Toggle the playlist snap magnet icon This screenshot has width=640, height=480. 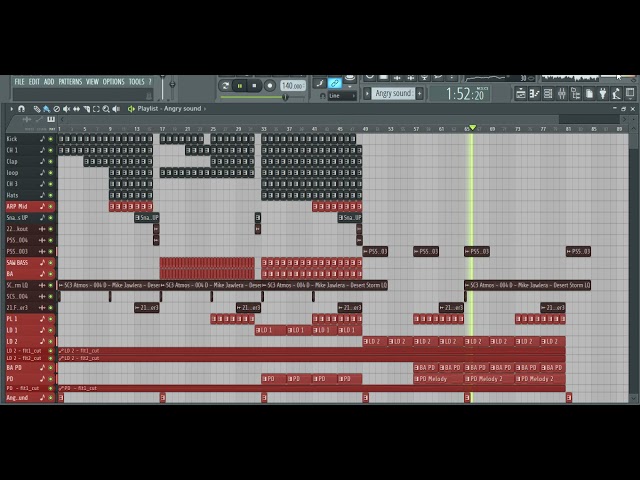tap(21, 109)
